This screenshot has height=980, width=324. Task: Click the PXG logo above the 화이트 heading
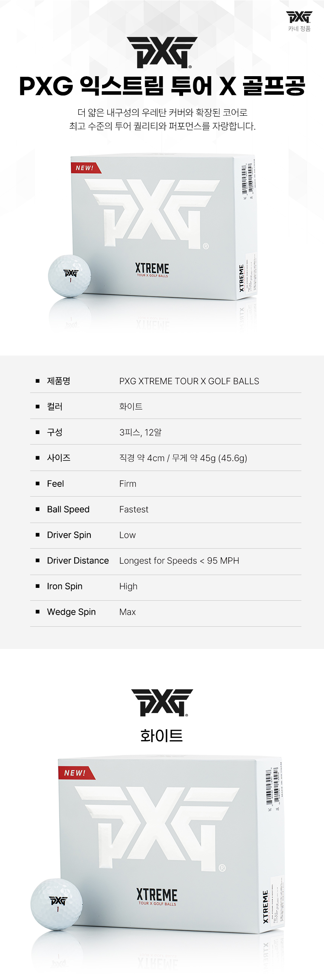(x=162, y=702)
